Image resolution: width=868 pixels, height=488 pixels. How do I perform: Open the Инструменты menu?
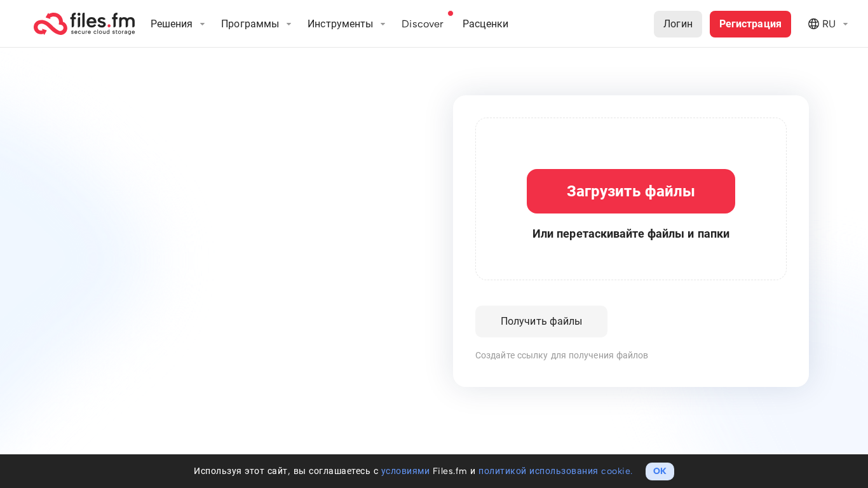click(340, 24)
